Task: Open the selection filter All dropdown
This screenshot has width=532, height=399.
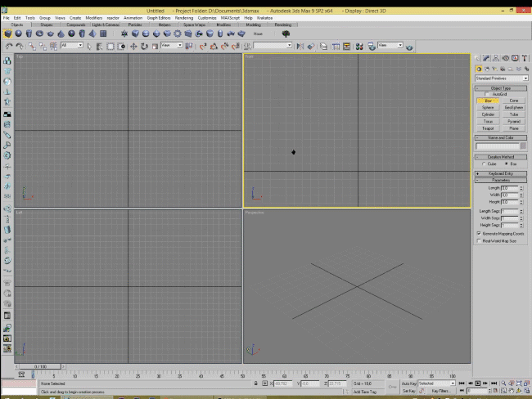Action: tap(72, 46)
